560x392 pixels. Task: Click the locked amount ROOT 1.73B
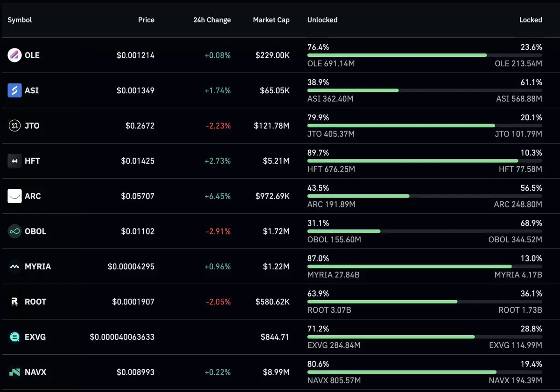520,310
